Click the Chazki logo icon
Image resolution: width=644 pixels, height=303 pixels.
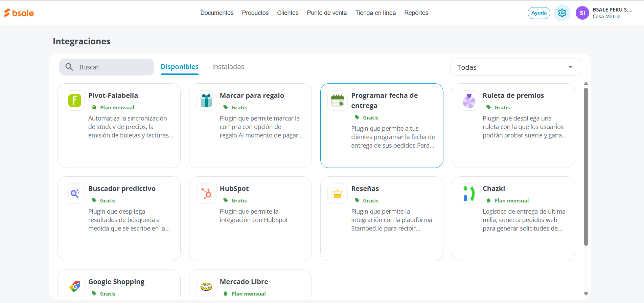tap(469, 194)
